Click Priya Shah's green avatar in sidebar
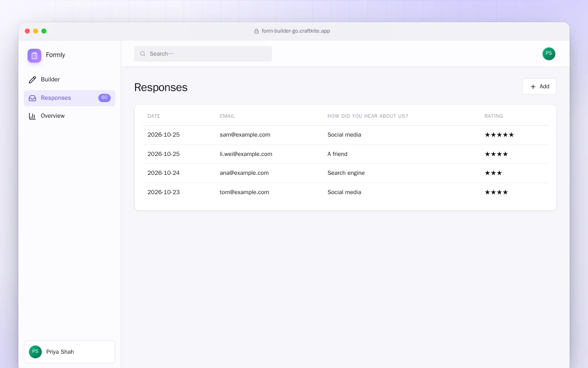588x368 pixels. point(35,352)
